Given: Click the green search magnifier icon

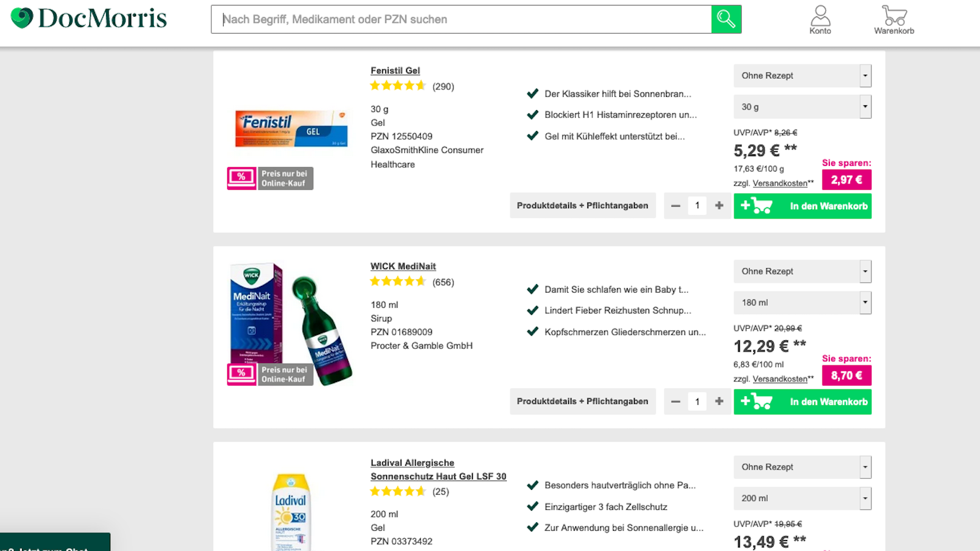Looking at the screenshot, I should [726, 19].
